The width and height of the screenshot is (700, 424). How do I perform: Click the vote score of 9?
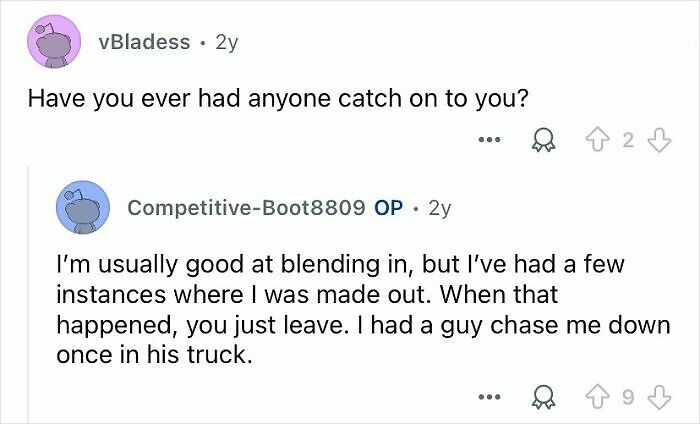628,397
